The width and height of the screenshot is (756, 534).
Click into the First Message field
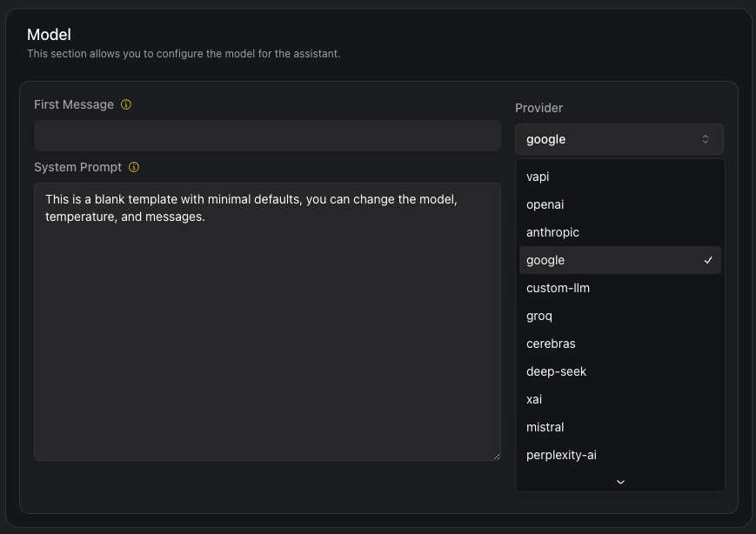(x=267, y=136)
